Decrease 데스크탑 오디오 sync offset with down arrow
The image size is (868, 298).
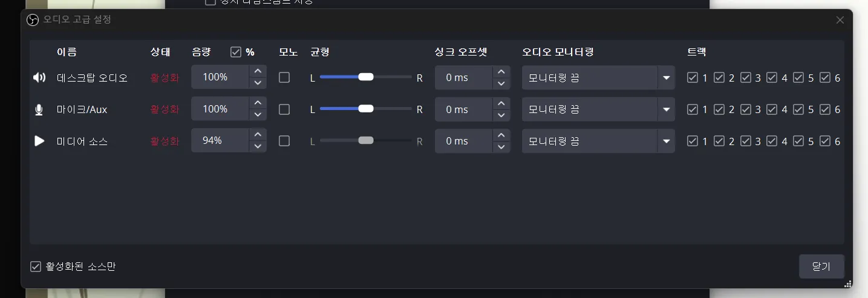(x=501, y=83)
